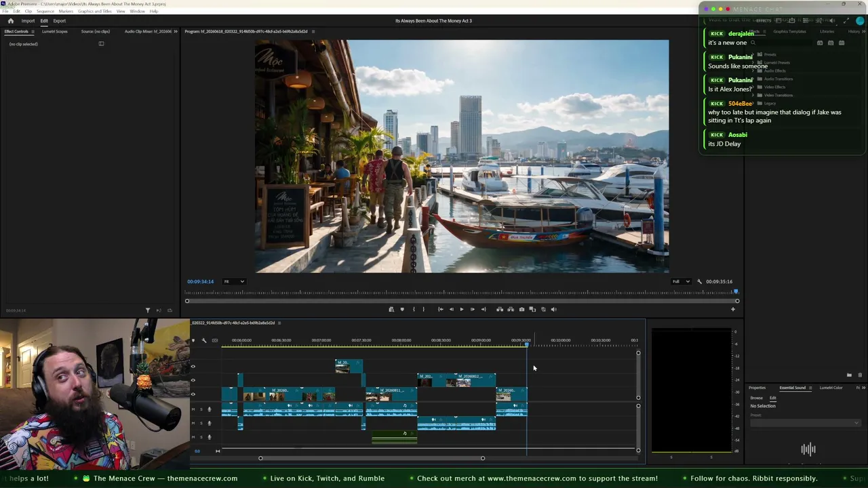The height and width of the screenshot is (488, 868).
Task: Open the Graphics and Titles menu
Action: coord(95,12)
